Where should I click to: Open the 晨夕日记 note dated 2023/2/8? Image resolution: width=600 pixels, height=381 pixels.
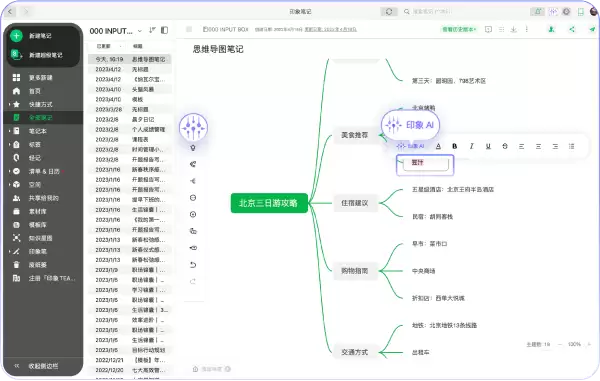[130, 119]
